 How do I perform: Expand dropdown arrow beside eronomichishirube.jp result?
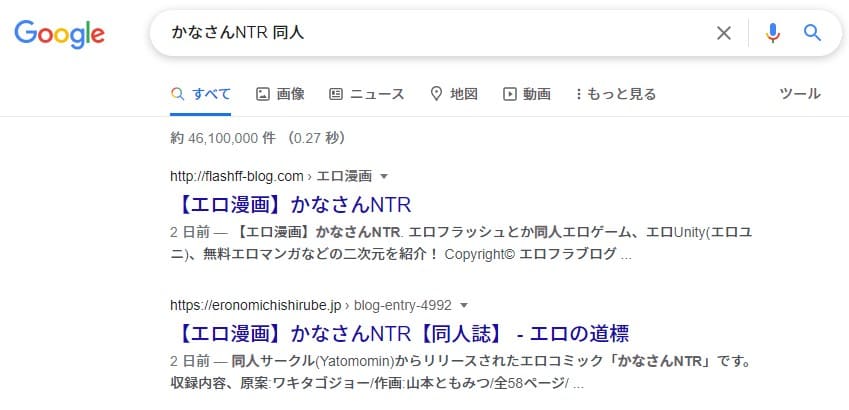[463, 305]
